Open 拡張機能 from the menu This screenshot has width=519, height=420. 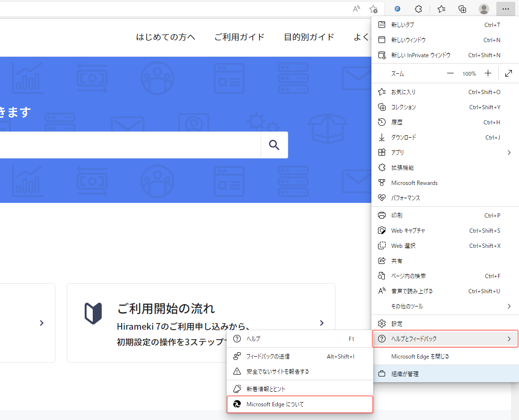coord(445,168)
